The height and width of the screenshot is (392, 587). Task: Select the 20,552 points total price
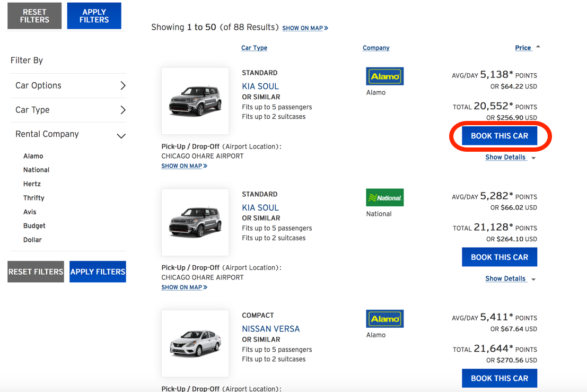click(495, 106)
